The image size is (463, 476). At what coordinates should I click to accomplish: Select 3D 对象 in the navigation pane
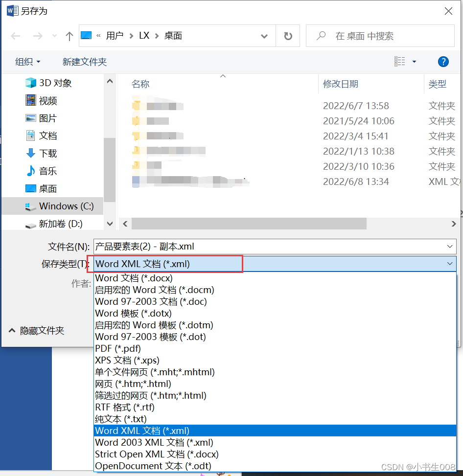coord(48,83)
